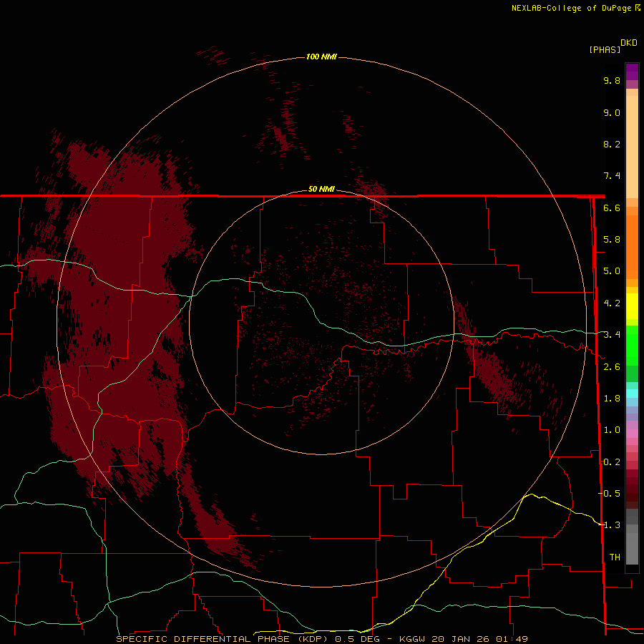Click the 100 NMI range ring label
Image resolution: width=644 pixels, height=644 pixels.
(x=321, y=57)
